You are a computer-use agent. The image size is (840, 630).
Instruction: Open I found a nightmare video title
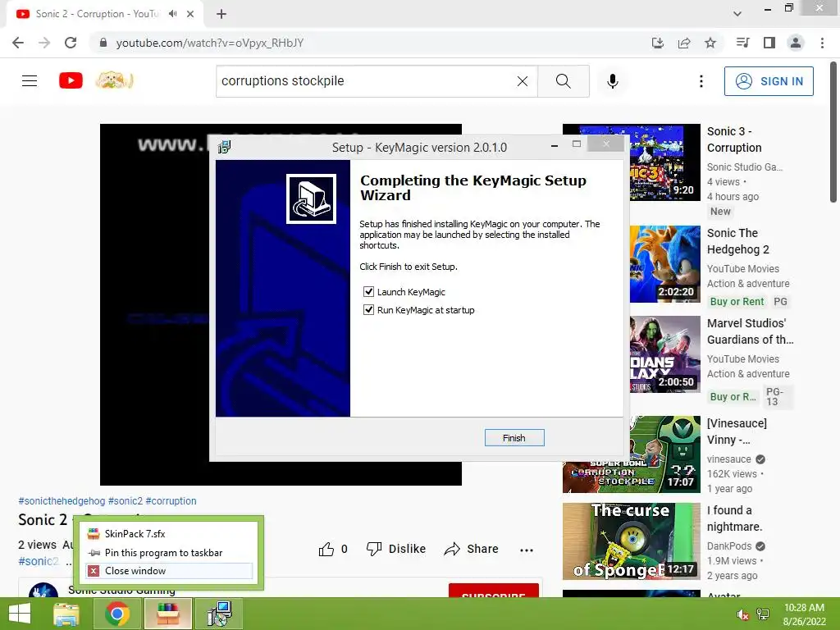pos(734,518)
